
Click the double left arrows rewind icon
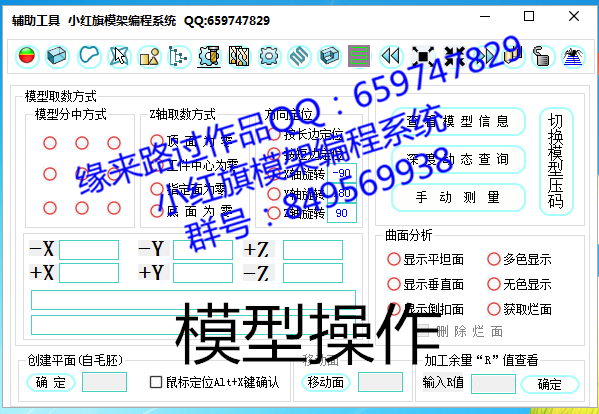pyautogui.click(x=391, y=56)
